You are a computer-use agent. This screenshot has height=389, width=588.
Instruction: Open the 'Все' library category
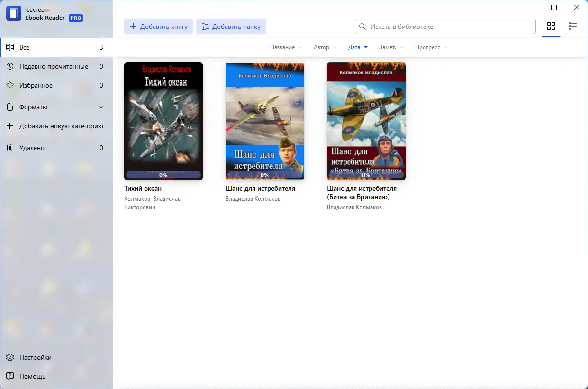(57, 47)
